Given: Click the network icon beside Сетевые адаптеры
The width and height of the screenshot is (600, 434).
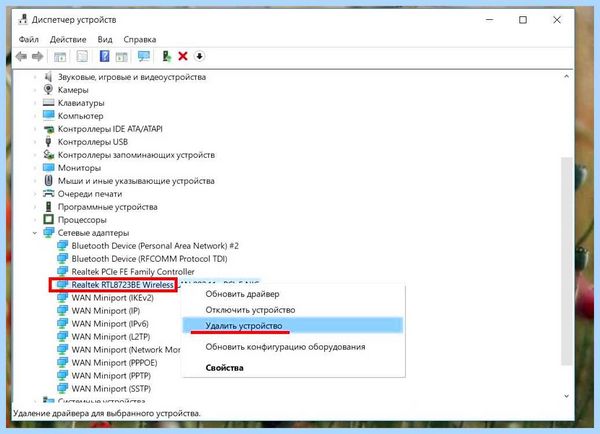Looking at the screenshot, I should 48,232.
